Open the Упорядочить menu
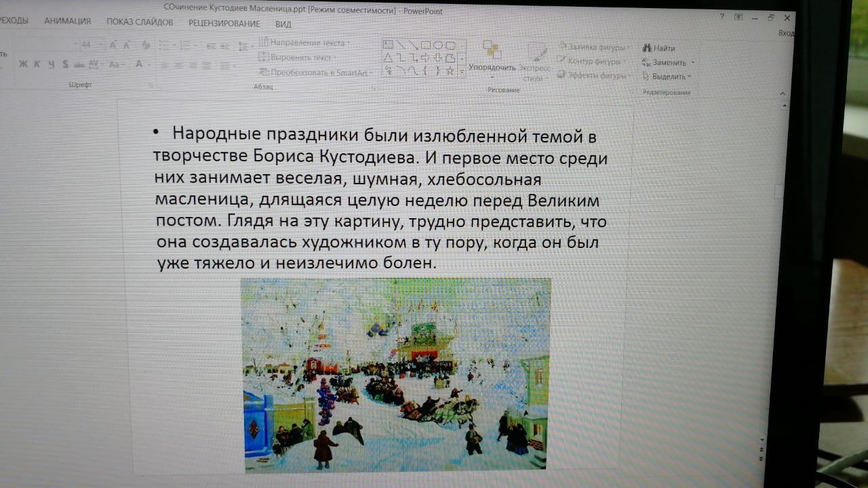This screenshot has width=868, height=488. (x=492, y=58)
